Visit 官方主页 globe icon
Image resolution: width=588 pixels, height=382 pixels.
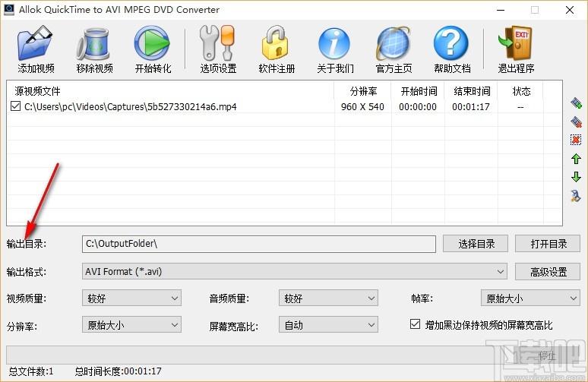[x=393, y=43]
